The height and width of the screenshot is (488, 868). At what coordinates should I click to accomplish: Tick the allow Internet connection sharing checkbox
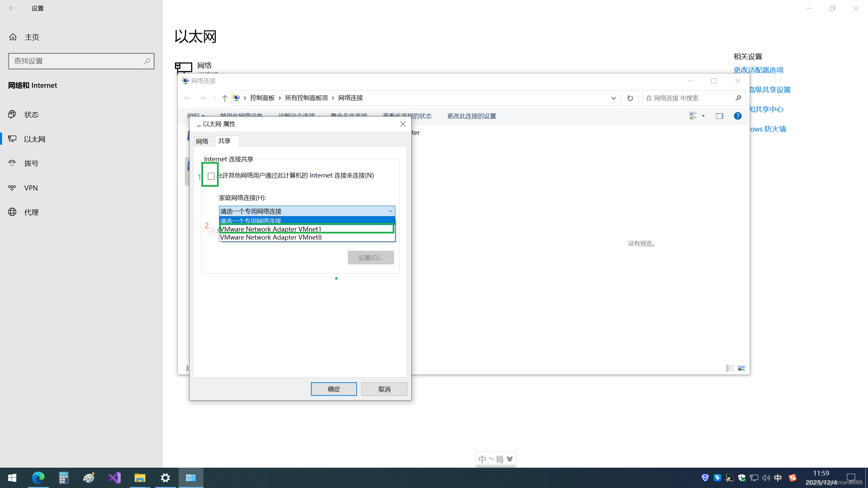[211, 176]
